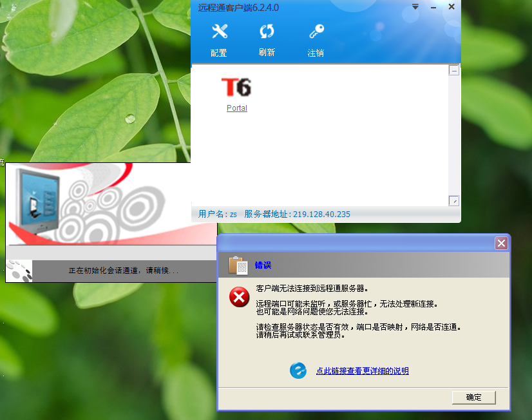Click the 配置 label in toolbar
This screenshot has height=420, width=532.
coord(219,53)
